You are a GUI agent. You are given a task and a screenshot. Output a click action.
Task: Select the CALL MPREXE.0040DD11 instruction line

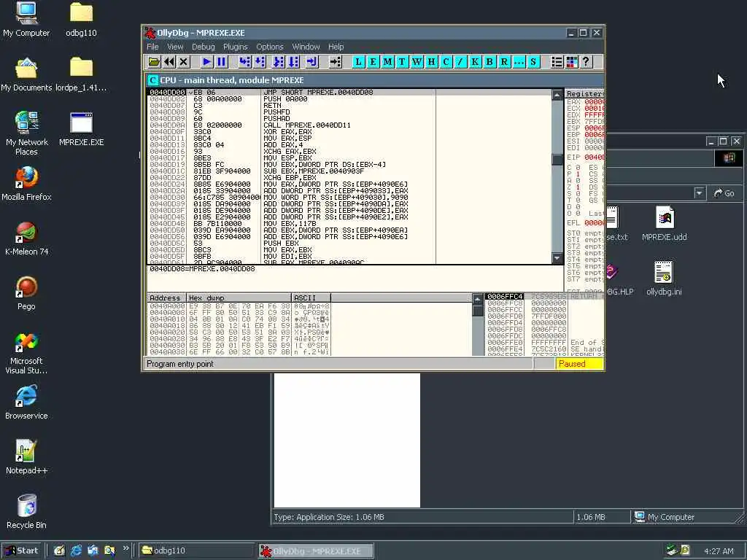tap(307, 125)
